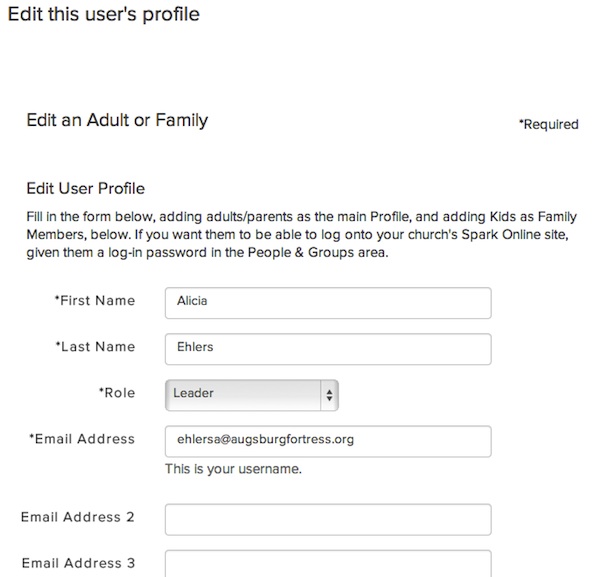Screen dimensions: 600x577
Task: Click the up-down arrows on Role selector
Action: coord(329,394)
